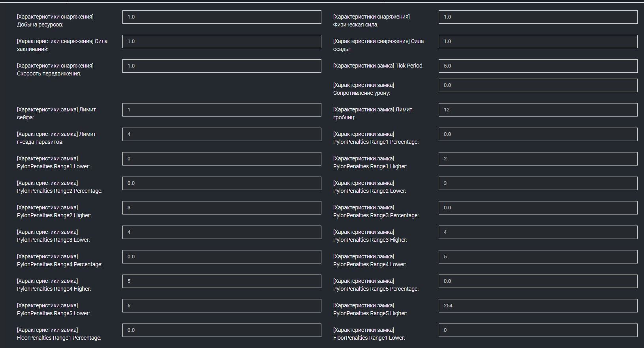Image resolution: width=644 pixels, height=348 pixels.
Task: Focus the PylonPenalties Range5 Higher field
Action: tap(538, 306)
